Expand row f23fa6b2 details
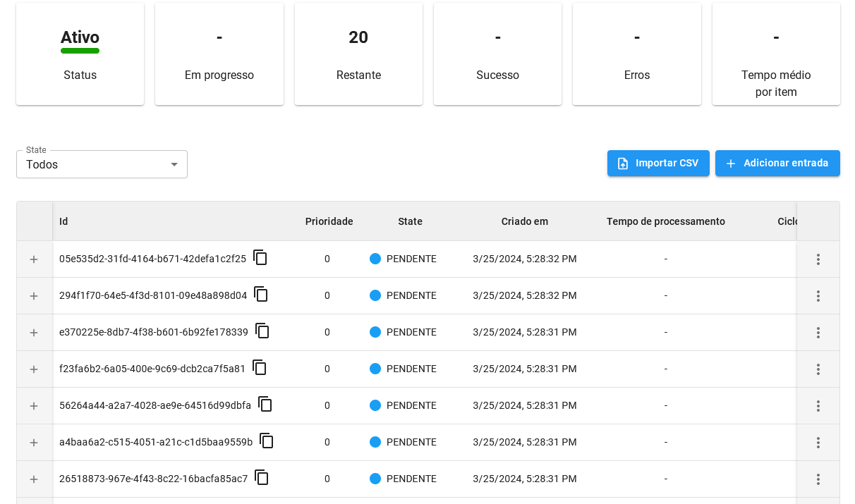Screen dimensions: 855x504 [34, 369]
